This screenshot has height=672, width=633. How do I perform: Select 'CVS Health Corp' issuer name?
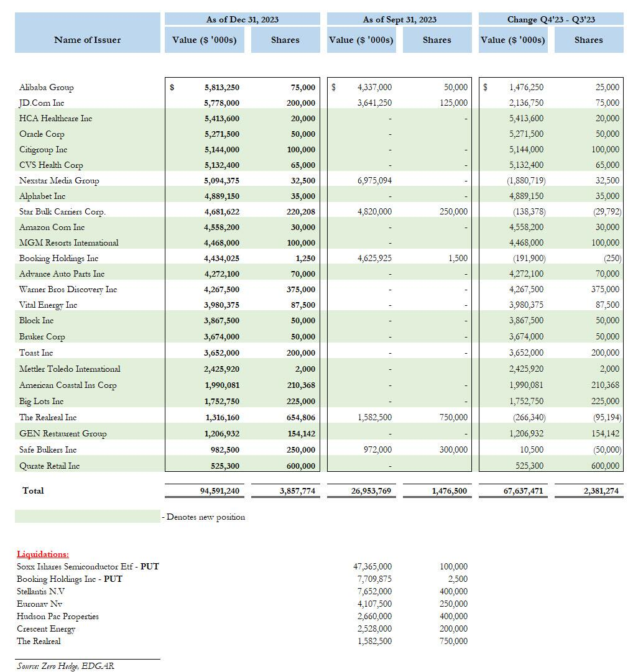[x=51, y=165]
